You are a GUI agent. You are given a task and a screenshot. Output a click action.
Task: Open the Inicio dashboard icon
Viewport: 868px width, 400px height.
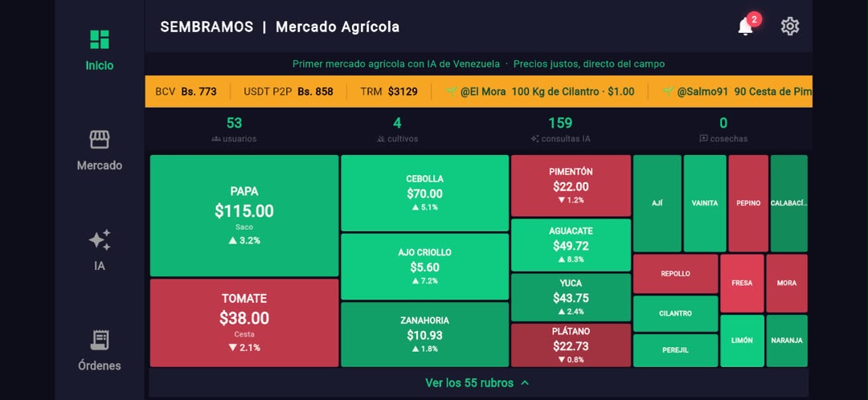click(100, 40)
